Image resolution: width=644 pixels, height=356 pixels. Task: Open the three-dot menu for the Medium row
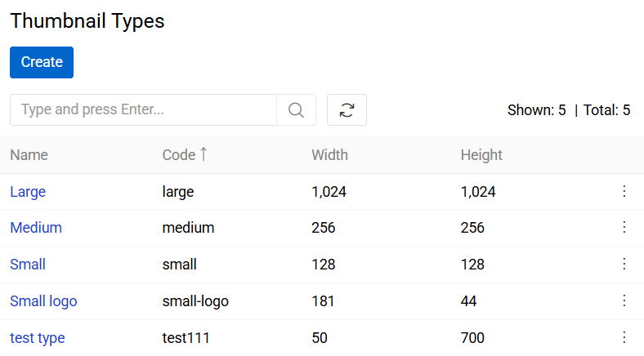click(x=624, y=227)
